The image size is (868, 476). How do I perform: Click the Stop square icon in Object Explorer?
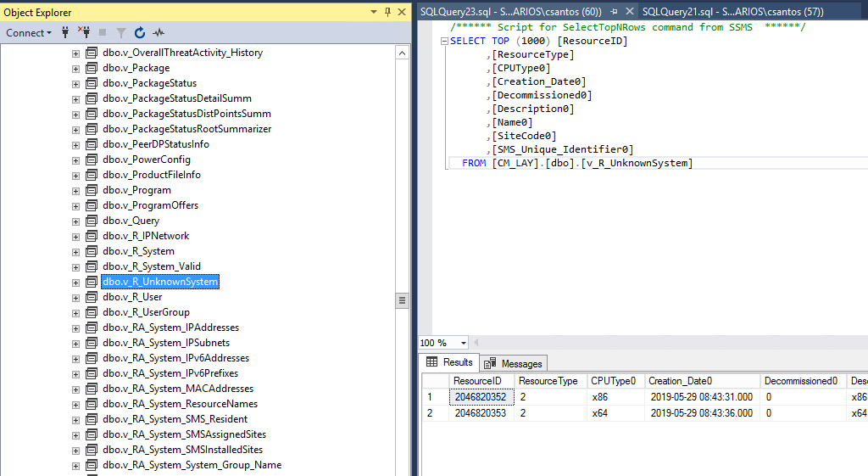pyautogui.click(x=103, y=33)
